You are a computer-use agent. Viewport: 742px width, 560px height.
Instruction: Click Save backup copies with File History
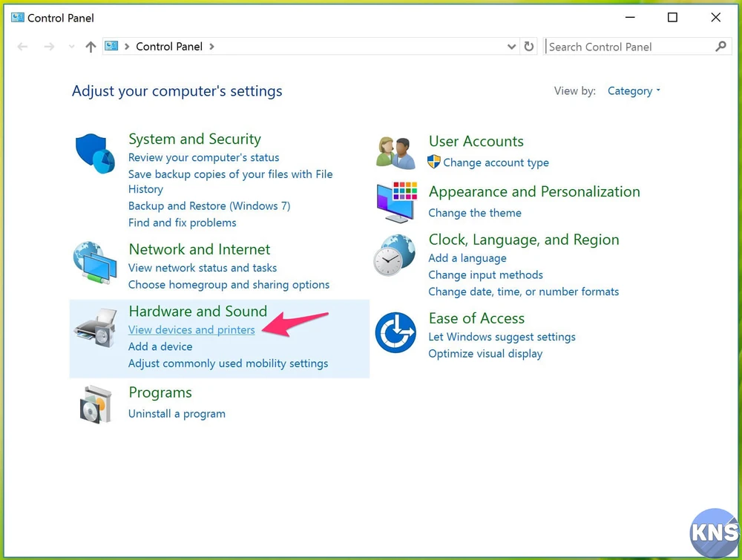click(231, 182)
